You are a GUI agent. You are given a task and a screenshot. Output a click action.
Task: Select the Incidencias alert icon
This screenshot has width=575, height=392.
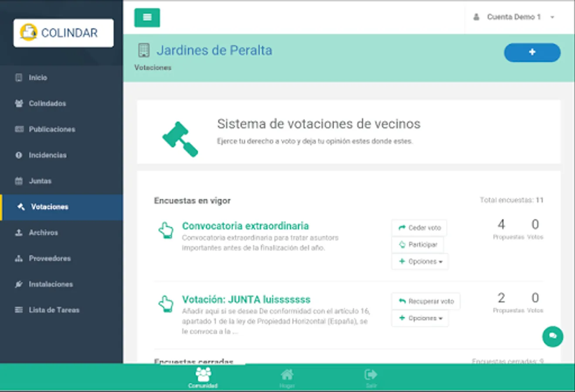[x=19, y=155]
